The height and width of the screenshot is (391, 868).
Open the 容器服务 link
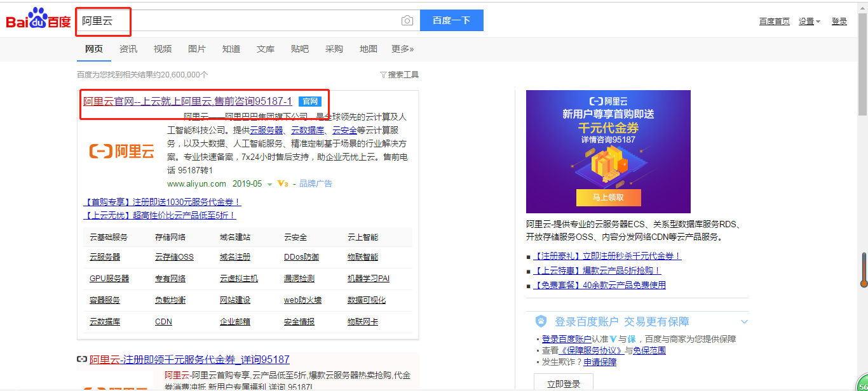tap(105, 300)
